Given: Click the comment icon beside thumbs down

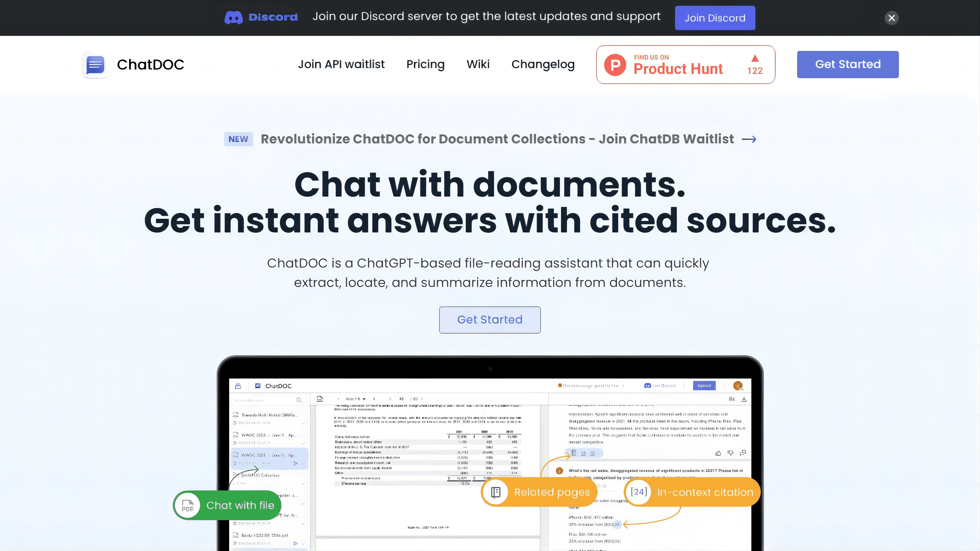Looking at the screenshot, I should click(743, 453).
